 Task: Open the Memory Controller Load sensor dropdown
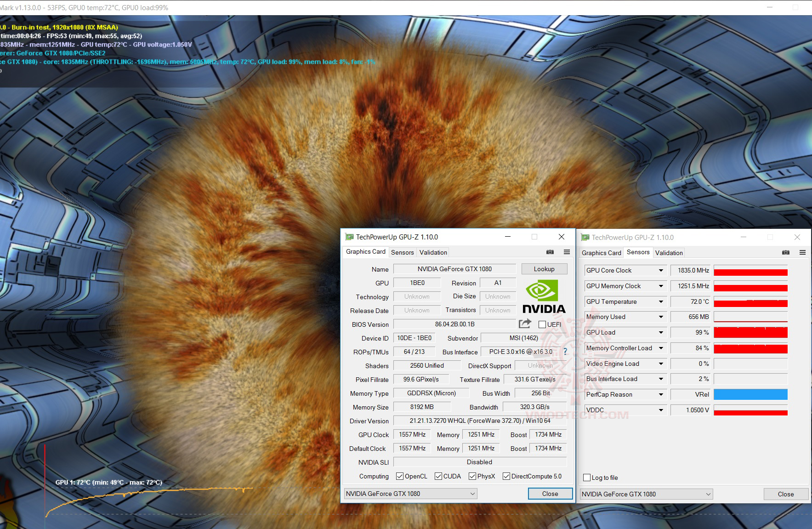pos(661,348)
